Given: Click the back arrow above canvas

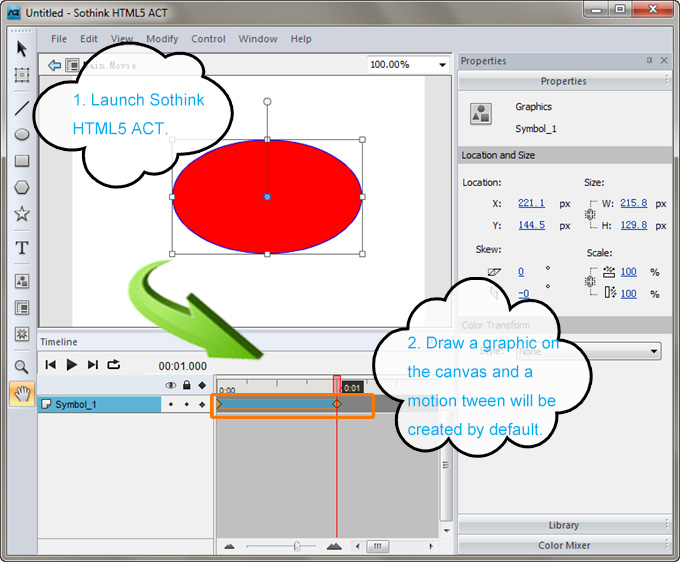Looking at the screenshot, I should [54, 65].
